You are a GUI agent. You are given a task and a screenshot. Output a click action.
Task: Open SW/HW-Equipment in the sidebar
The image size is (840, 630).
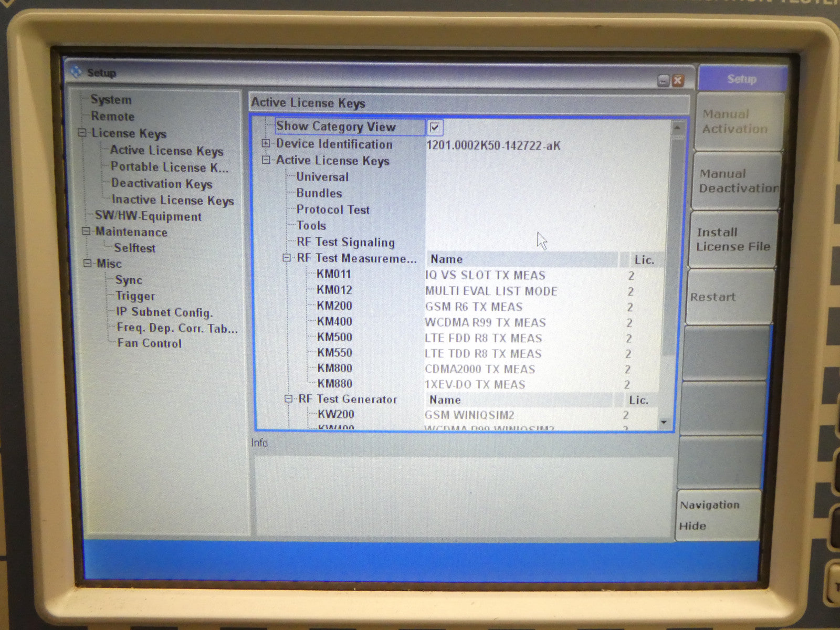(x=148, y=216)
